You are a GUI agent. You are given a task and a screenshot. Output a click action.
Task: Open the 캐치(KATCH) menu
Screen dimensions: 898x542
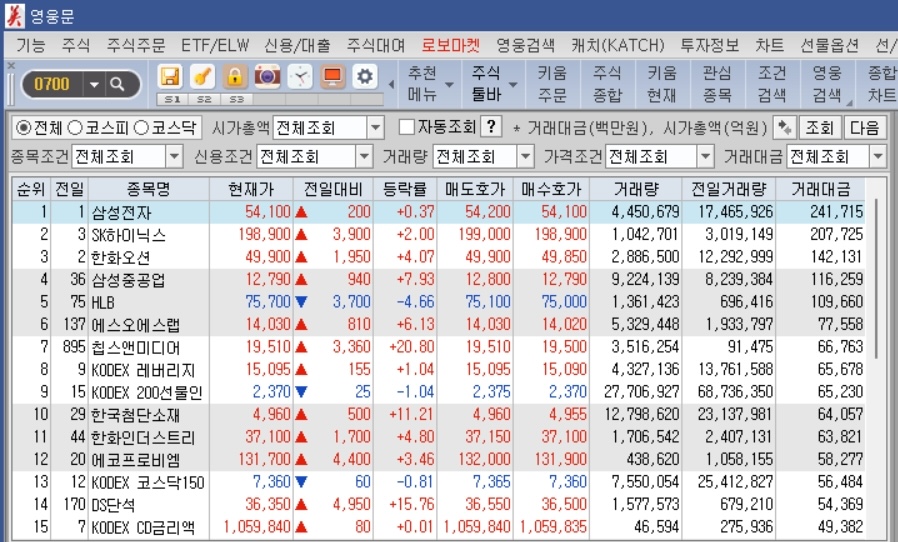617,45
